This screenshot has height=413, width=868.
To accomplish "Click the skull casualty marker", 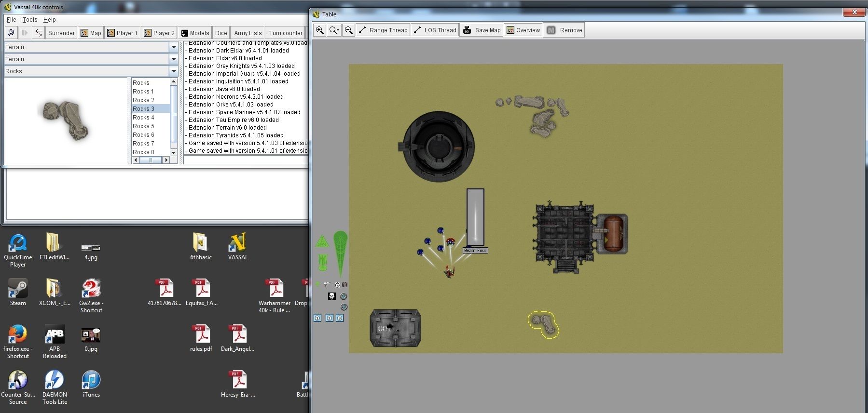I will pyautogui.click(x=332, y=296).
